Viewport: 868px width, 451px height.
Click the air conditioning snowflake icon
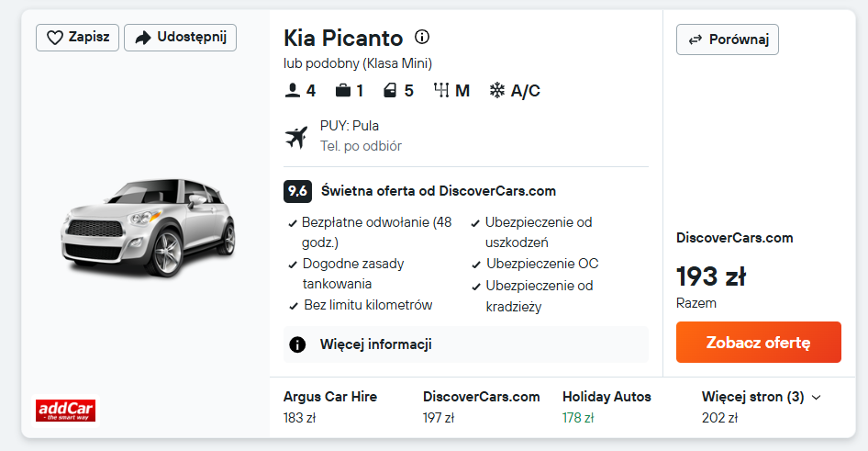[x=497, y=90]
